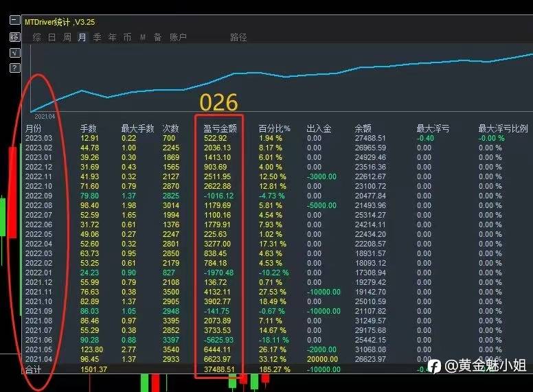Viewport: 533px width, 392px height.
Task: Open the M tab
Action: pyautogui.click(x=143, y=37)
